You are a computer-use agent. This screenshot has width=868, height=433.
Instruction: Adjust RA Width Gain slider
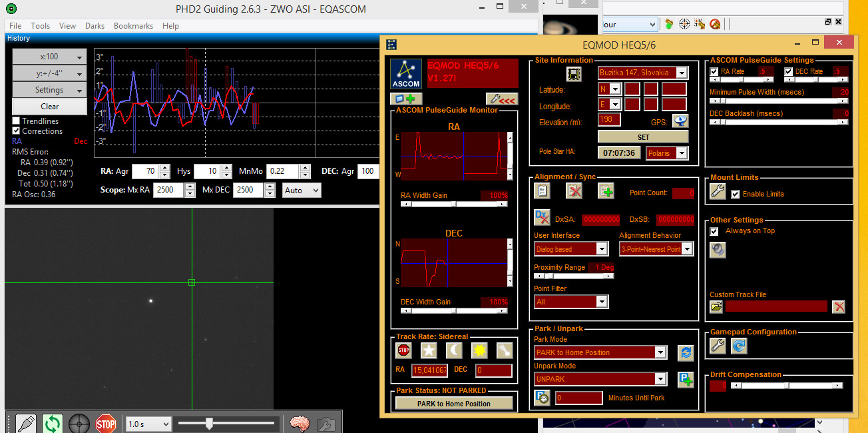[454, 204]
